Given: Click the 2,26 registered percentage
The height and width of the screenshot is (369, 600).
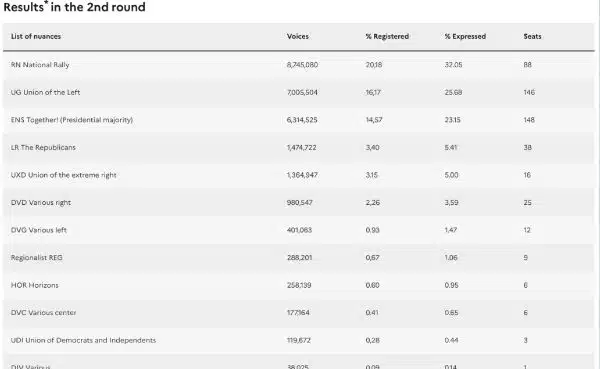Looking at the screenshot, I should click(x=373, y=202).
